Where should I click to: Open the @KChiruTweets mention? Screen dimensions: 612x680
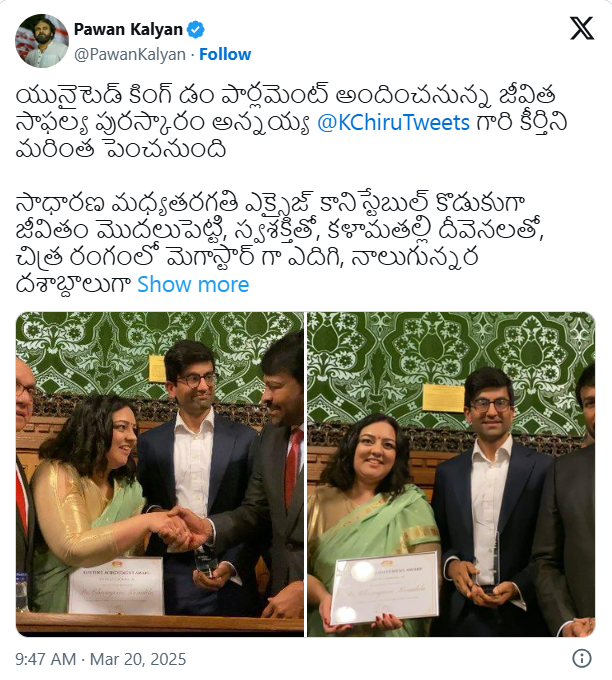point(393,122)
